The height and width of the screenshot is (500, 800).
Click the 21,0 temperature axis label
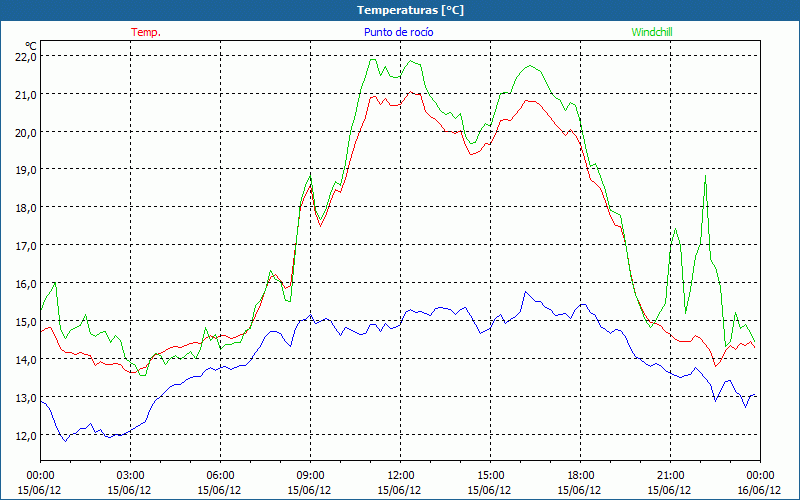pyautogui.click(x=26, y=94)
